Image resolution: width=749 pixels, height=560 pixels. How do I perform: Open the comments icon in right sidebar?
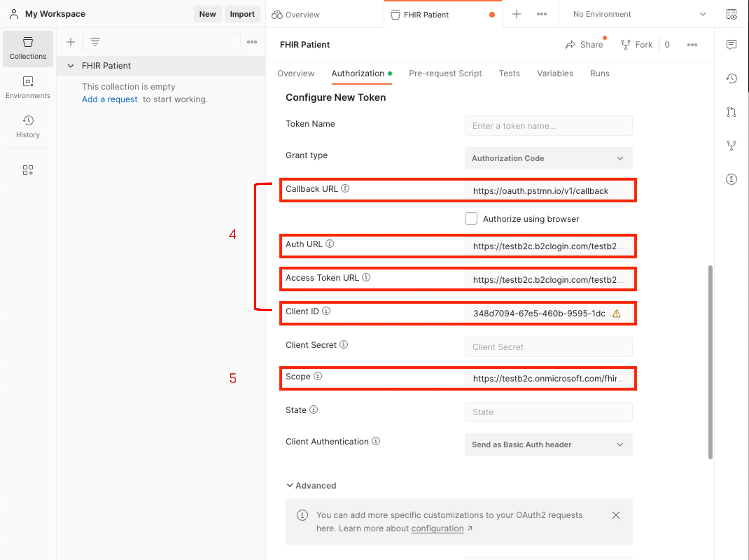pyautogui.click(x=731, y=45)
